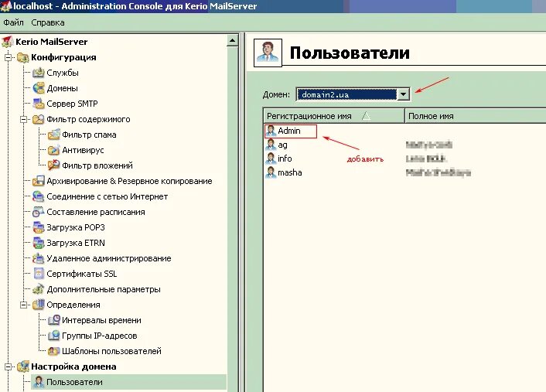Select Сервер SMTP tree item
The height and width of the screenshot is (392, 546).
click(72, 104)
